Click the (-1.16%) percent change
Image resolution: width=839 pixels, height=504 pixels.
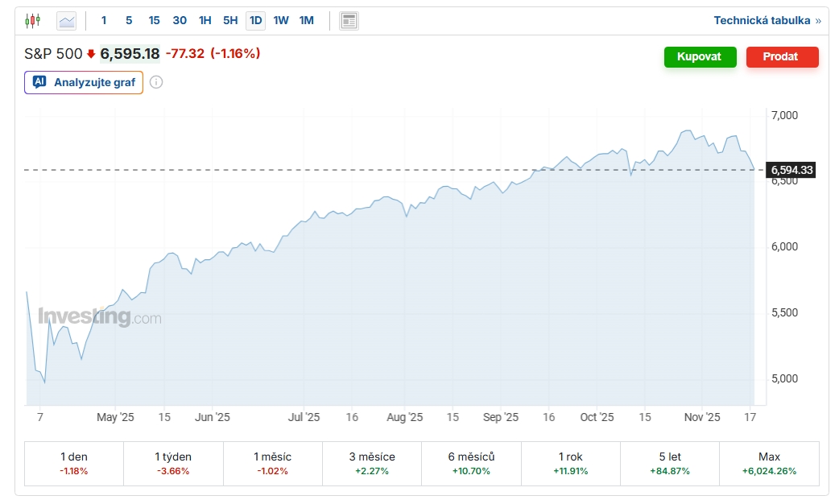pyautogui.click(x=235, y=53)
